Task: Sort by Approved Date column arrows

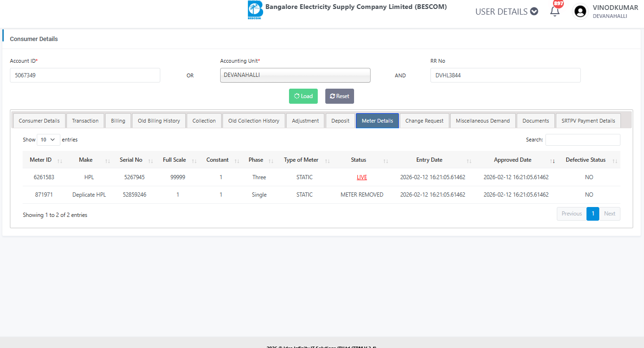Action: pyautogui.click(x=553, y=161)
